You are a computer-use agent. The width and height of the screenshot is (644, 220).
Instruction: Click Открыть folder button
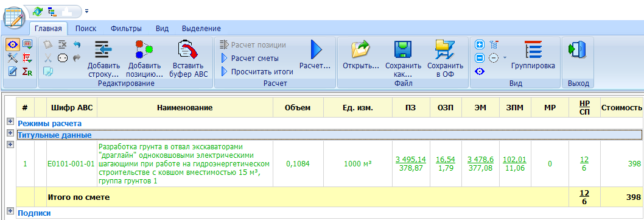tap(360, 55)
